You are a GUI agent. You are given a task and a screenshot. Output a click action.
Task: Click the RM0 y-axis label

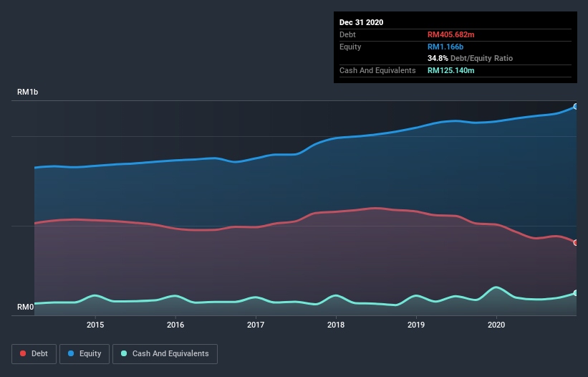(x=26, y=307)
